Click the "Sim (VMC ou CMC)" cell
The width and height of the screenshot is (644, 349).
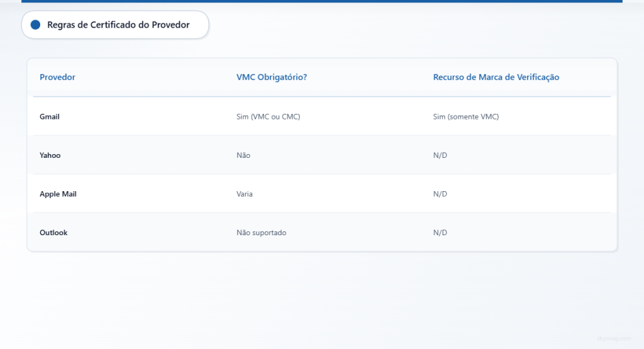pos(268,116)
